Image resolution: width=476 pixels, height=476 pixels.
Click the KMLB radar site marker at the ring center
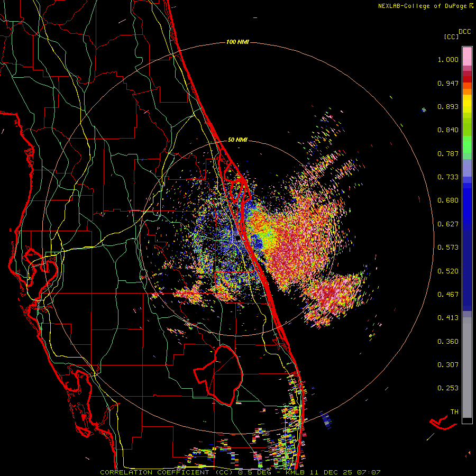click(x=237, y=239)
